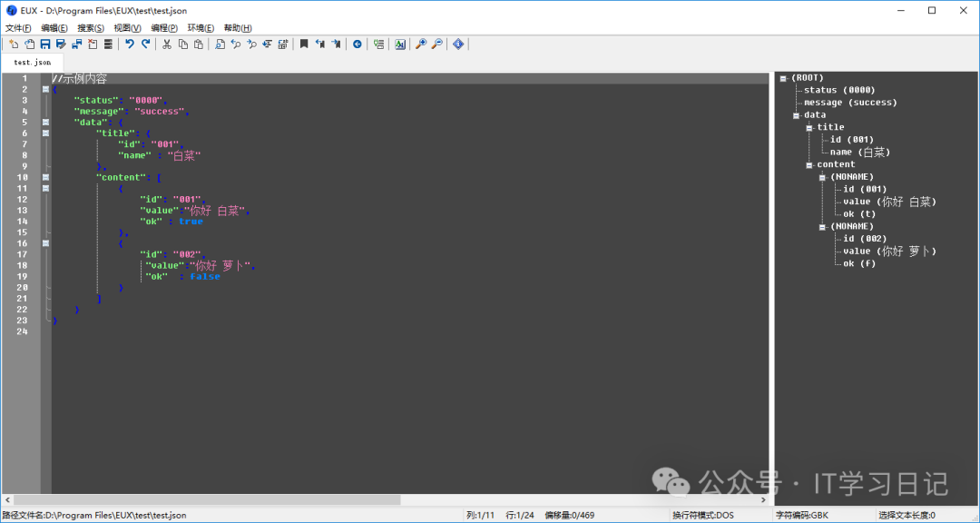Collapse the content node in tree
Viewport: 980px width, 523px height.
tap(809, 165)
